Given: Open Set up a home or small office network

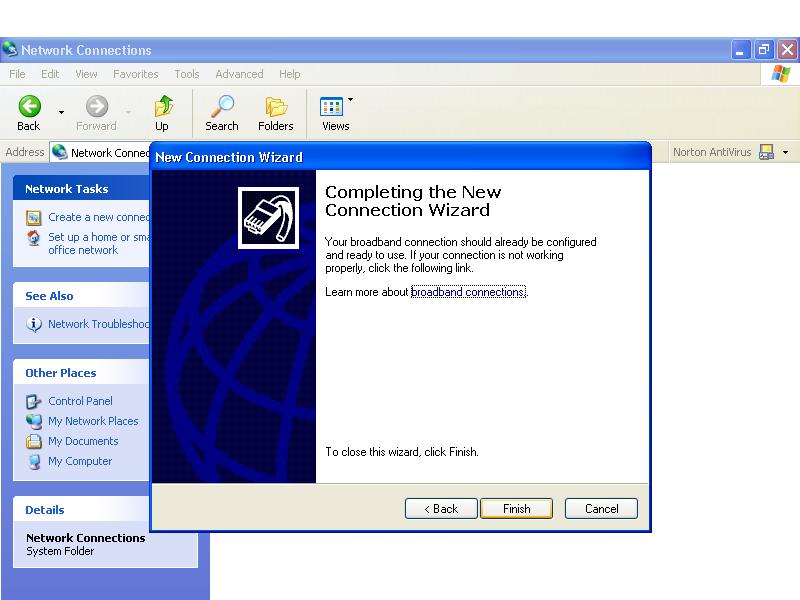Looking at the screenshot, I should point(99,243).
